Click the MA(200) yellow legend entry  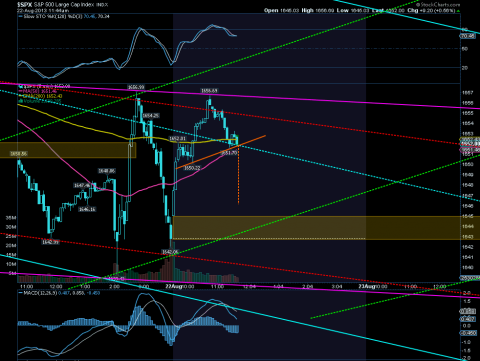pyautogui.click(x=40, y=96)
